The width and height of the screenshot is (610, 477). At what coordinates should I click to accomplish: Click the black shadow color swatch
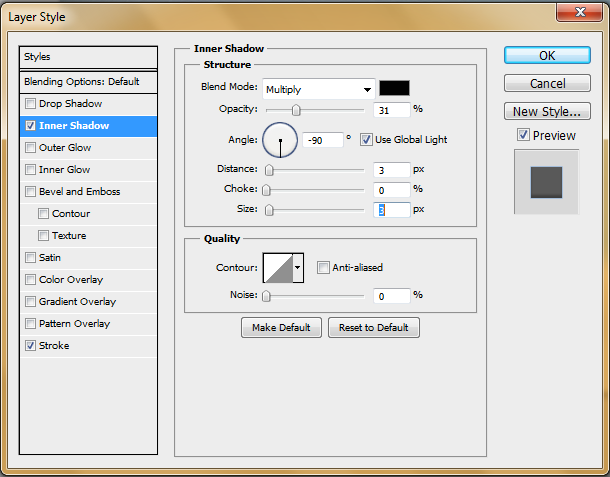[x=393, y=88]
